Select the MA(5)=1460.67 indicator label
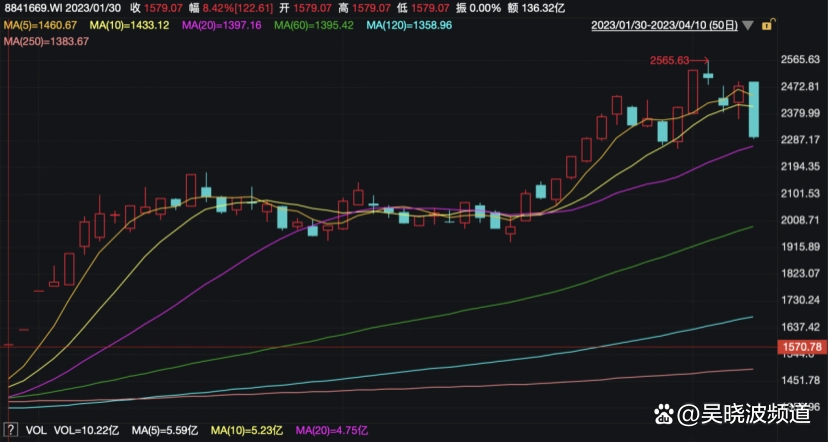This screenshot has height=444, width=828. point(41,25)
